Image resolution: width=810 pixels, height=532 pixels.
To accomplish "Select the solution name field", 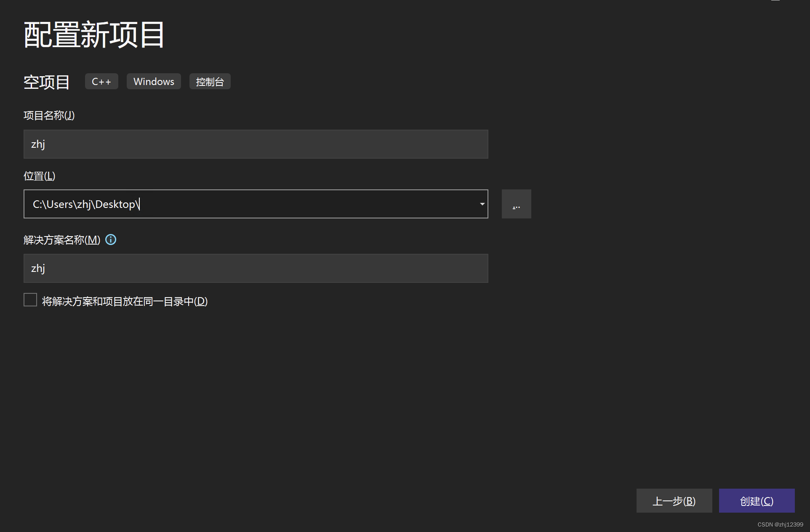I will [x=256, y=268].
